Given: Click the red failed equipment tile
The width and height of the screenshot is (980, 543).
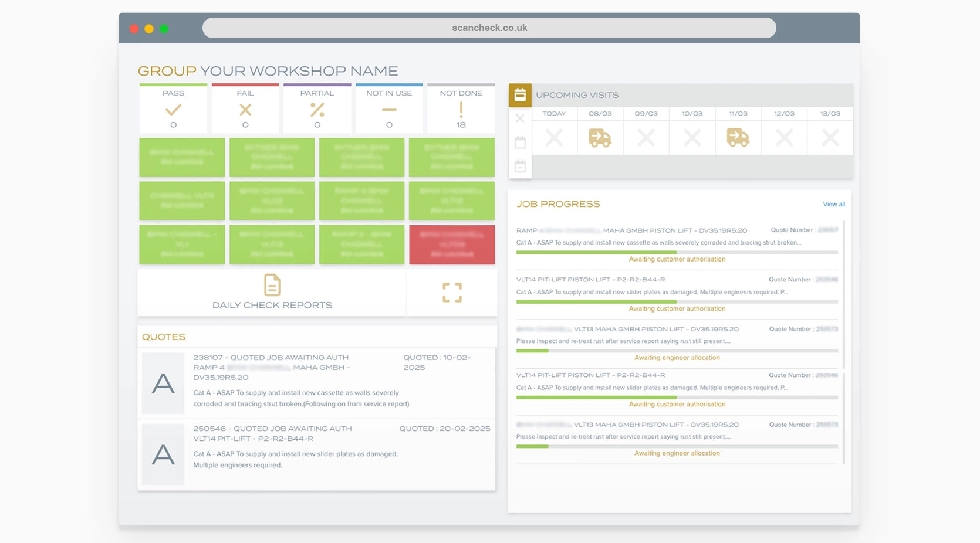Looking at the screenshot, I should point(452,245).
